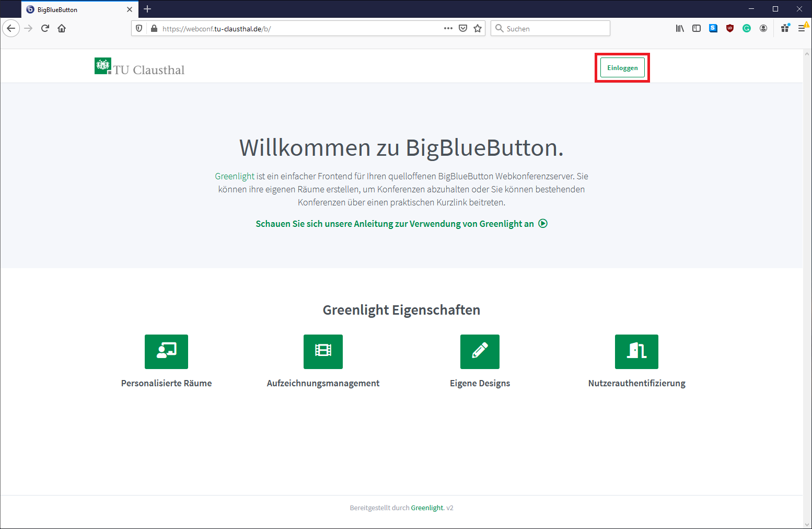Open the page actions three-dots menu
Screen dimensions: 812x529
(448, 28)
